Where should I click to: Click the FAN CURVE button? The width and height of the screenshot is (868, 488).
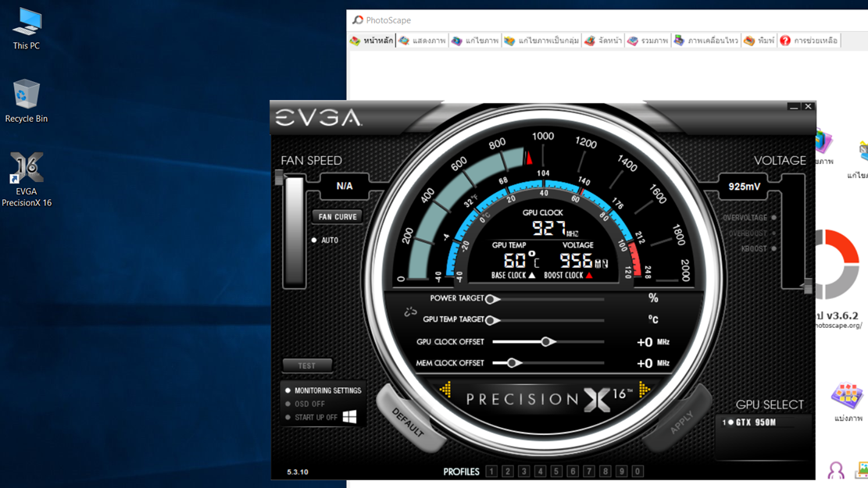click(338, 217)
